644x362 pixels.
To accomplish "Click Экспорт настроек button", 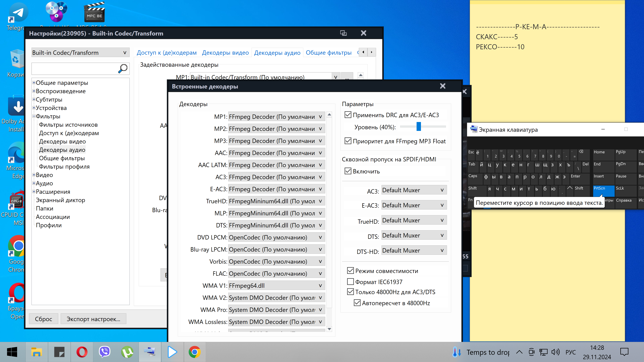I will [x=93, y=319].
